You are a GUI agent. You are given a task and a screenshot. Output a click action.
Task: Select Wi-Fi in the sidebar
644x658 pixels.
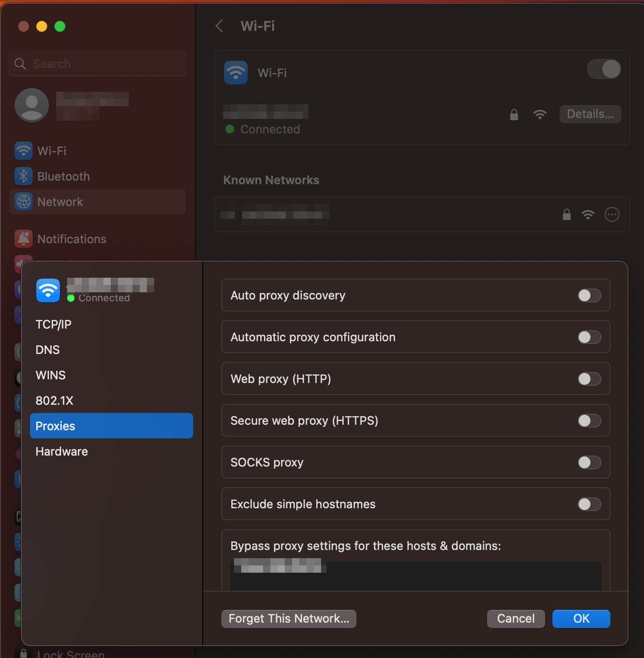tap(52, 151)
